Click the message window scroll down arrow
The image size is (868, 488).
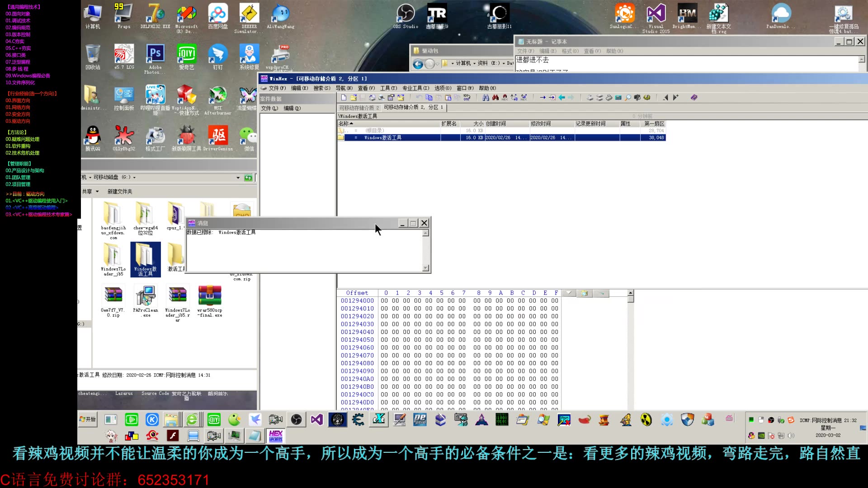point(425,268)
